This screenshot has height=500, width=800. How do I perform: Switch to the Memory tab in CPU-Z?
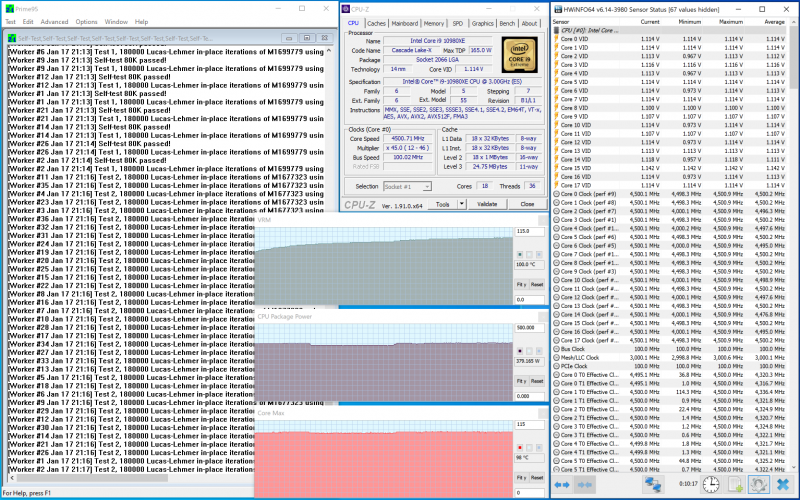click(434, 23)
